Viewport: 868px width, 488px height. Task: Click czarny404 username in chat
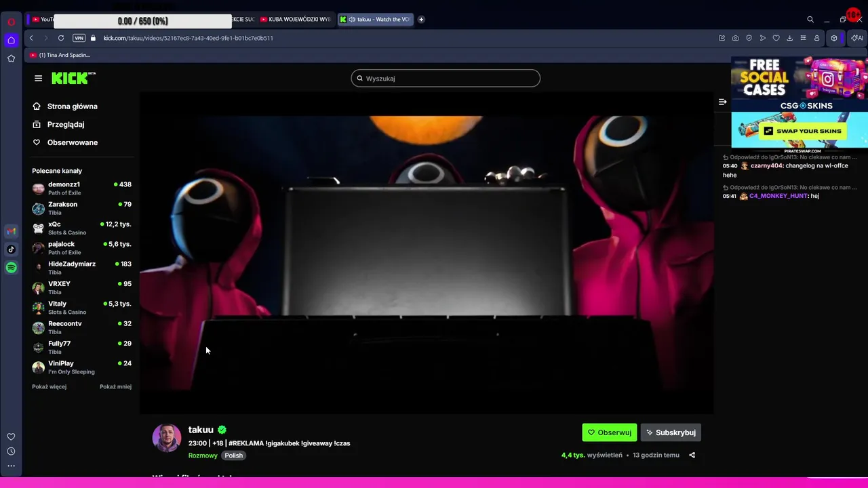(x=766, y=165)
